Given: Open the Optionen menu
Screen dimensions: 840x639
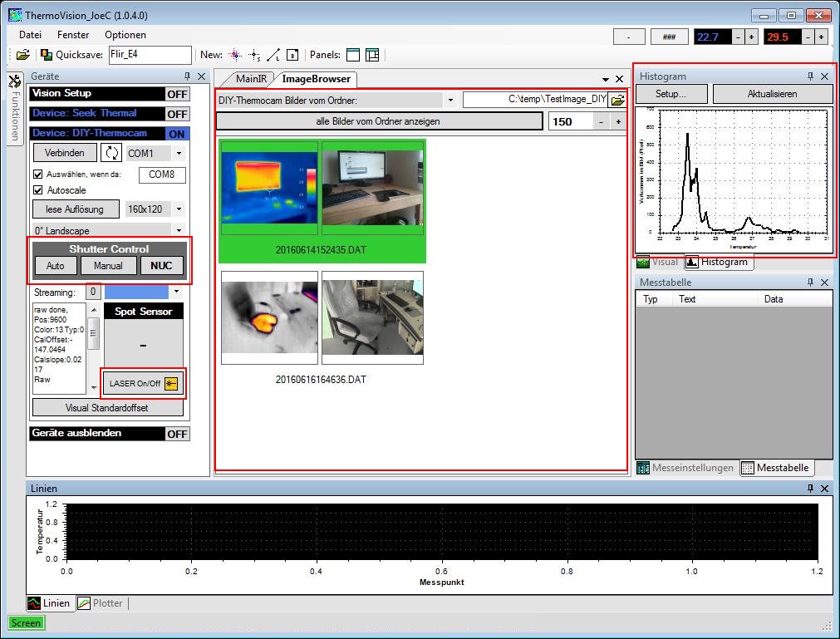Looking at the screenshot, I should pyautogui.click(x=125, y=35).
